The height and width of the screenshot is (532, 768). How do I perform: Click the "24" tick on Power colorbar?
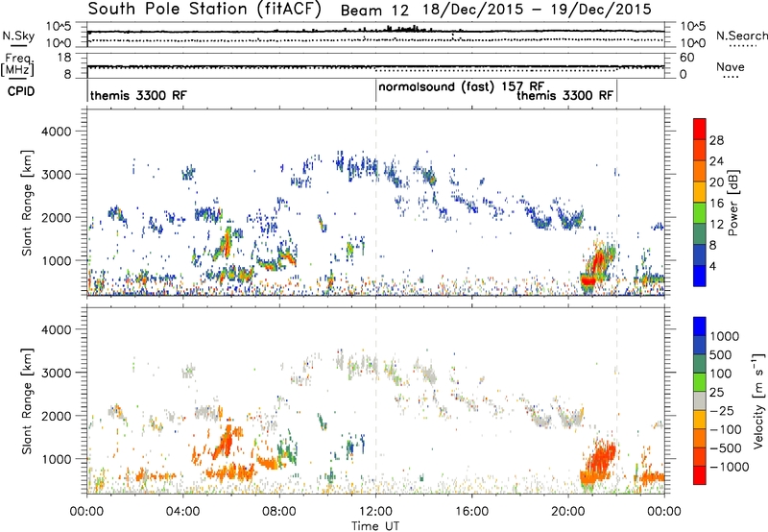716,161
